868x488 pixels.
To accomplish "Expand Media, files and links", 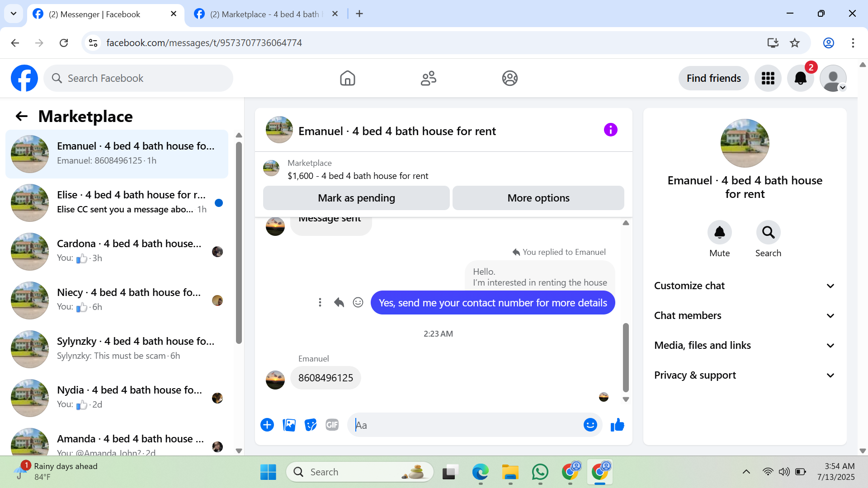I will (745, 346).
